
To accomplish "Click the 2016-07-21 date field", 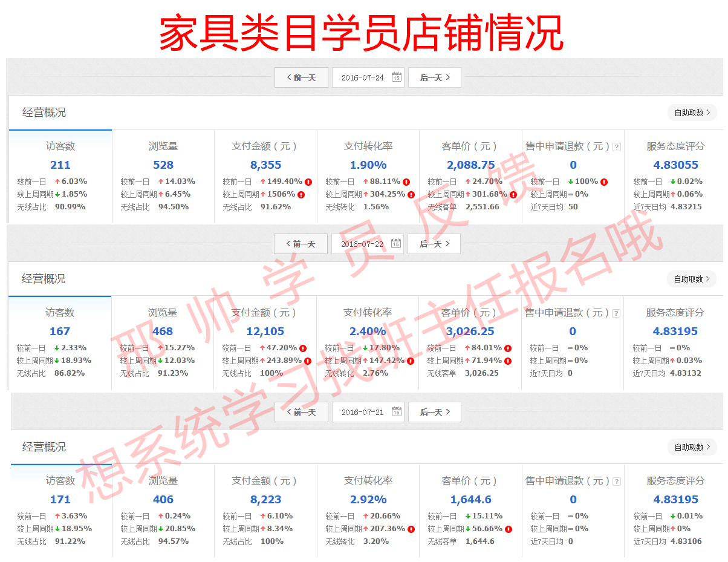I will pos(362,412).
